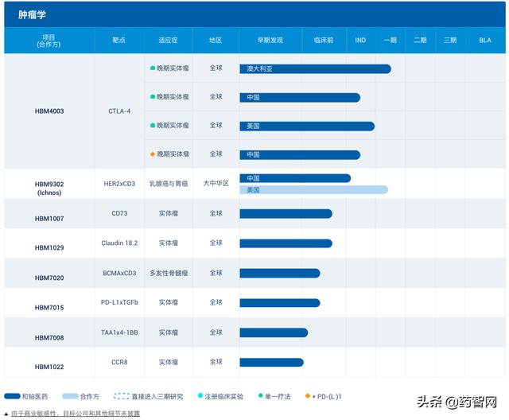Click the green dot beside 单一疗法 legend
The image size is (509, 420).
coord(260,395)
